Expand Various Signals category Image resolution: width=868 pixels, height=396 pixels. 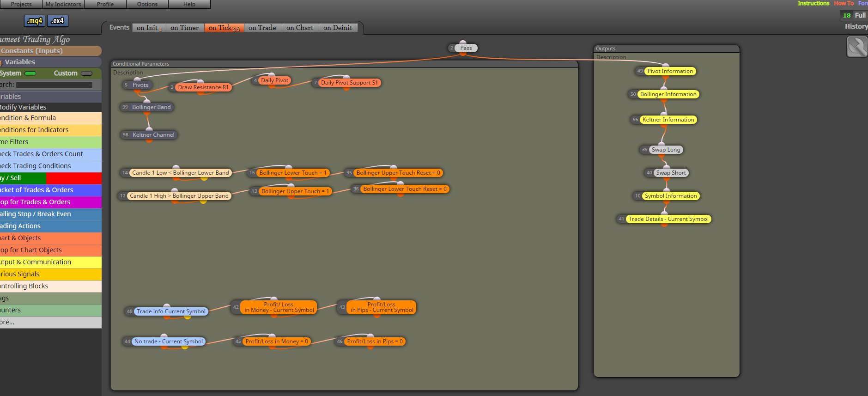tap(51, 274)
